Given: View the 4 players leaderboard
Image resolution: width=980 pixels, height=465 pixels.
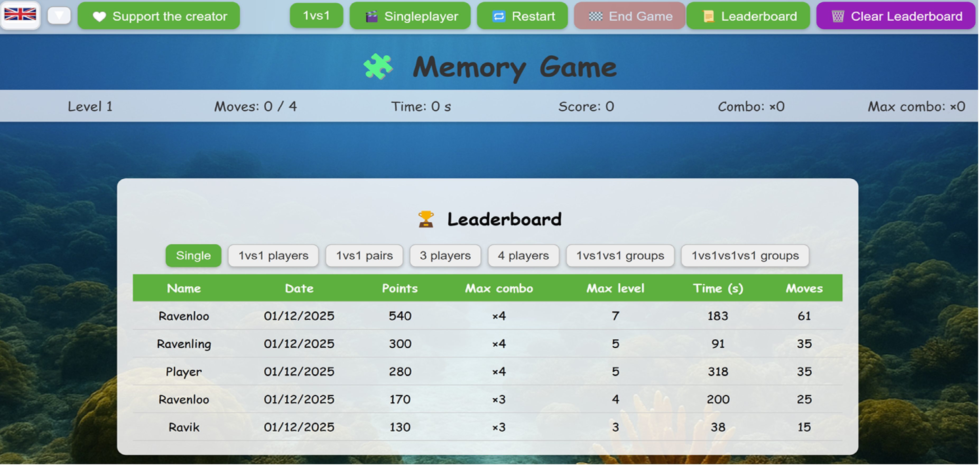Looking at the screenshot, I should pyautogui.click(x=523, y=256).
